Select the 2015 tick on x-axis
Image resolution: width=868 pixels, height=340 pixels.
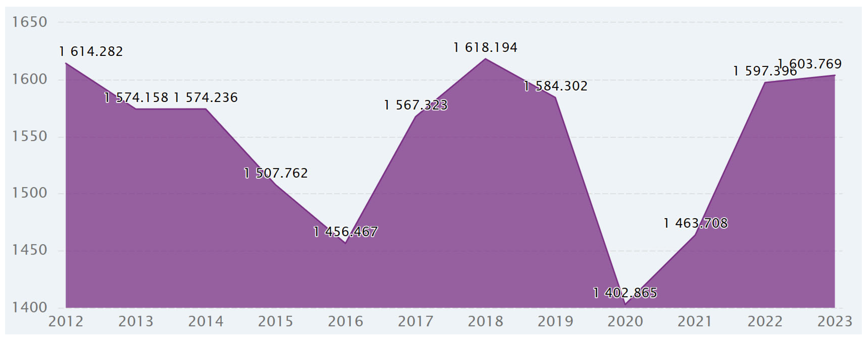pos(276,322)
